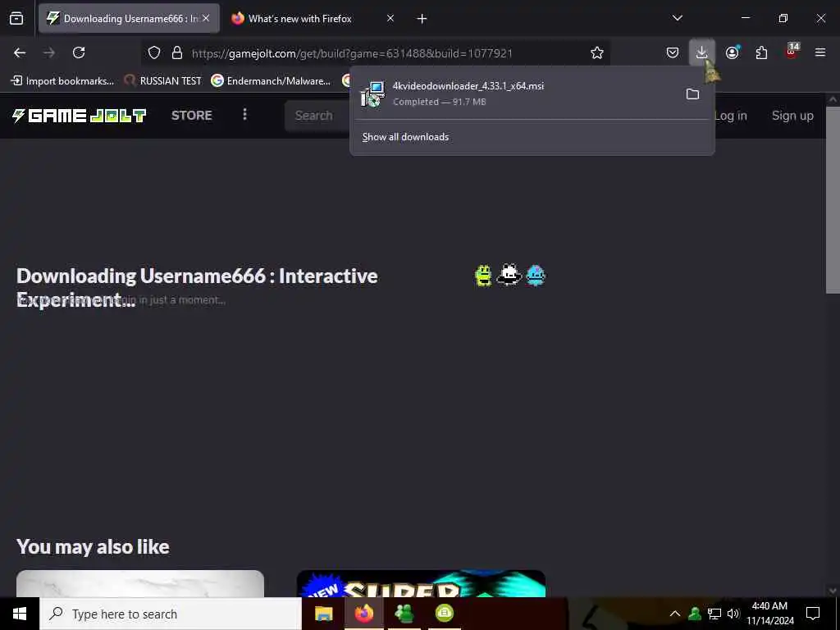The image size is (840, 630).
Task: Open volume control tray icon
Action: click(x=733, y=614)
